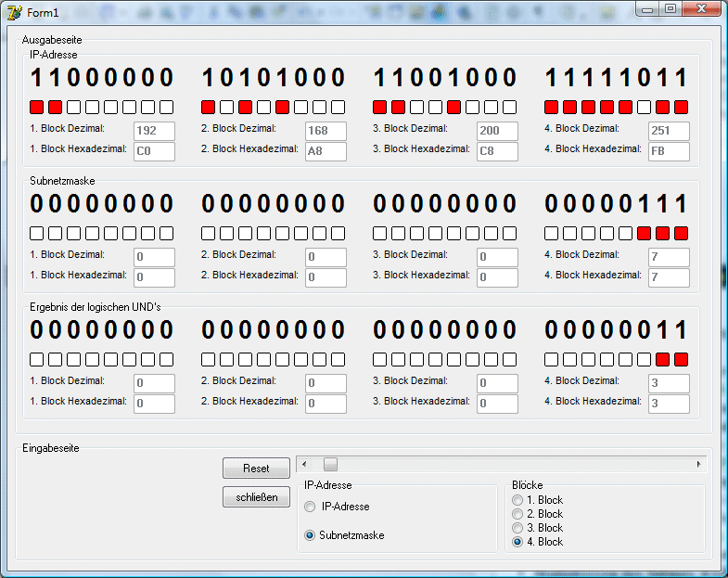Click UND result 4. Block Hexadezimal field 3

pos(669,404)
